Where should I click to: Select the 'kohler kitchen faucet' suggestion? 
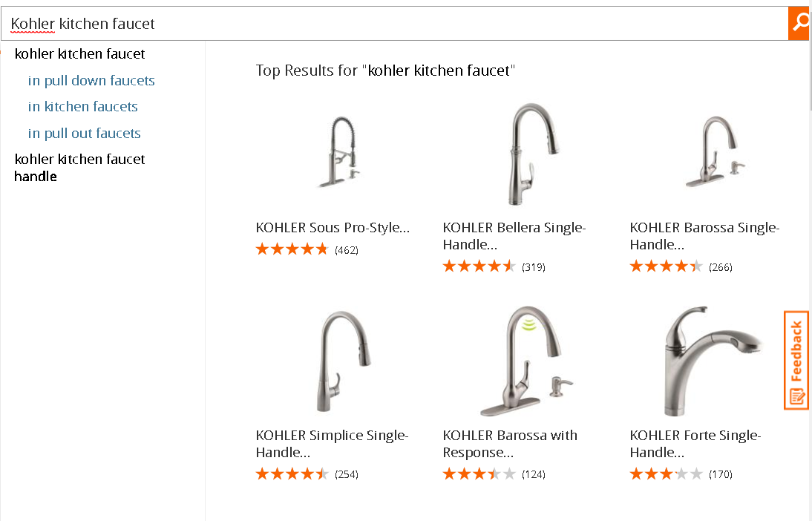click(x=79, y=54)
